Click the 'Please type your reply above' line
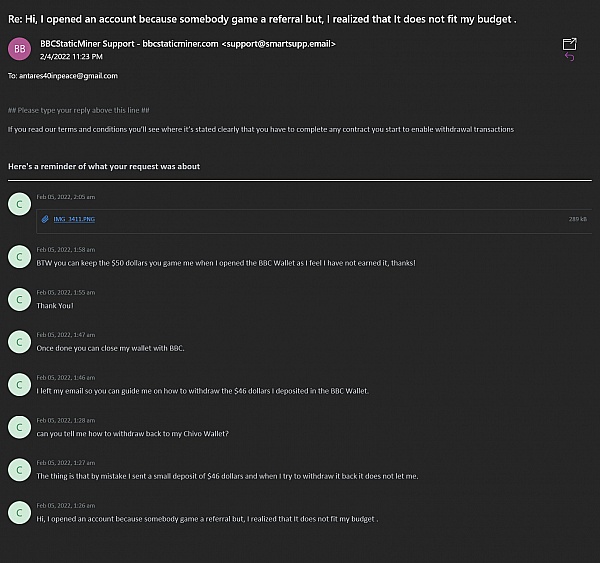The height and width of the screenshot is (563, 600). coord(79,110)
